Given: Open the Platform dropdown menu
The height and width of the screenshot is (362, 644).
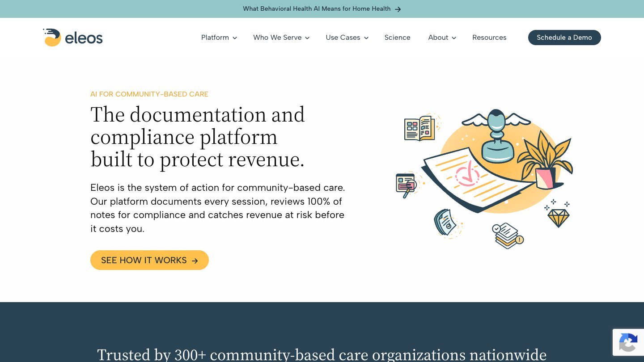Looking at the screenshot, I should pos(219,38).
